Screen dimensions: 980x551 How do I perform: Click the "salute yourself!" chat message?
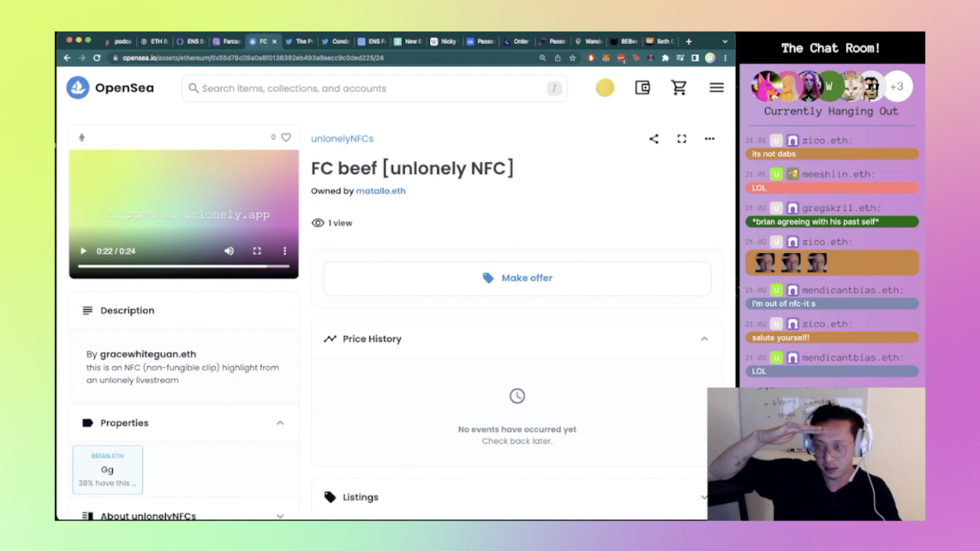[x=831, y=338]
